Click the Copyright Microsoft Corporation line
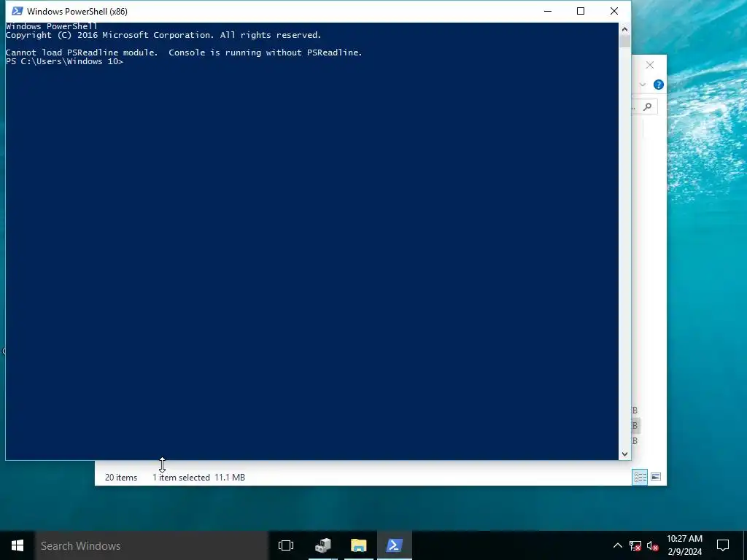This screenshot has height=560, width=747. (x=163, y=35)
